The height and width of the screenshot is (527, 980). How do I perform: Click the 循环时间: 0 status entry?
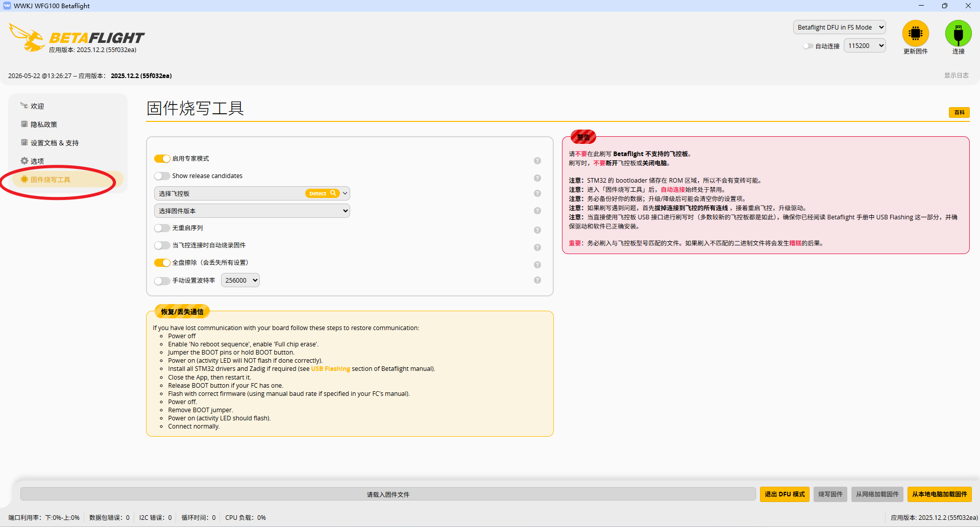[x=199, y=517]
